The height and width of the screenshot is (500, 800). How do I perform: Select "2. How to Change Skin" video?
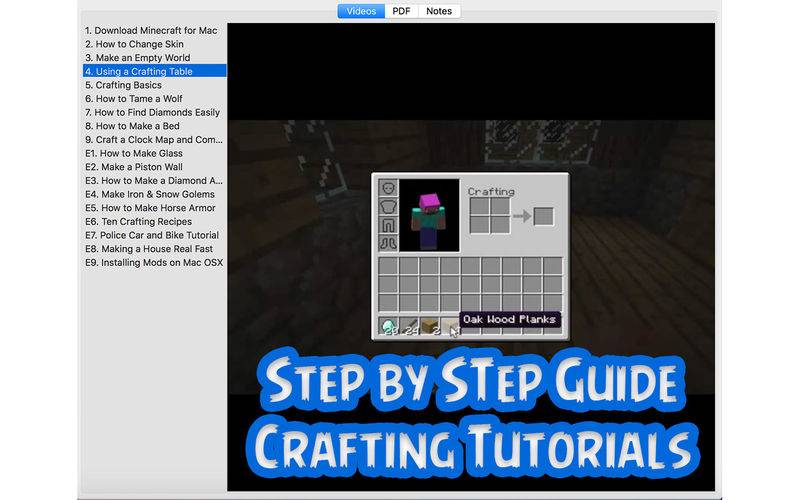tap(154, 44)
